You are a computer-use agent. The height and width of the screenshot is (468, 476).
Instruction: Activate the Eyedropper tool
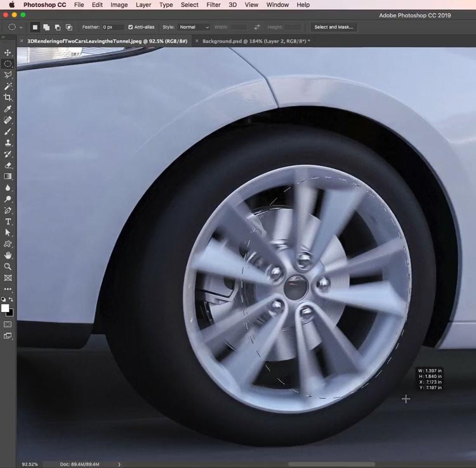click(8, 109)
